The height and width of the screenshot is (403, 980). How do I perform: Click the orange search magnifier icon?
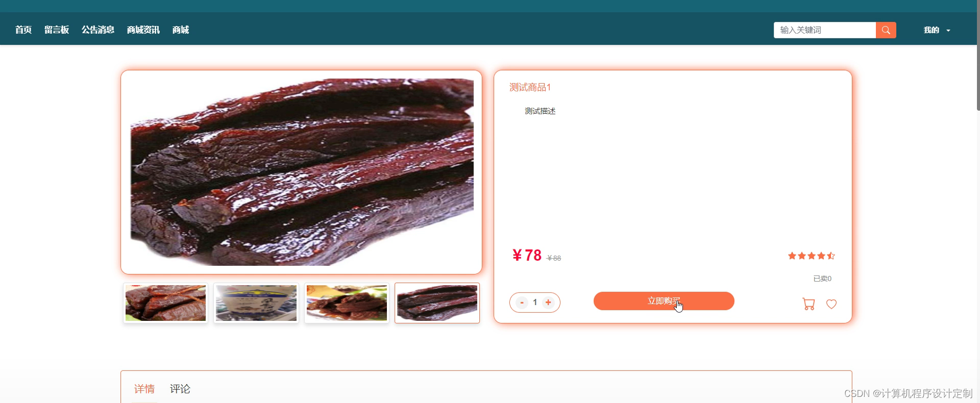[x=886, y=30]
